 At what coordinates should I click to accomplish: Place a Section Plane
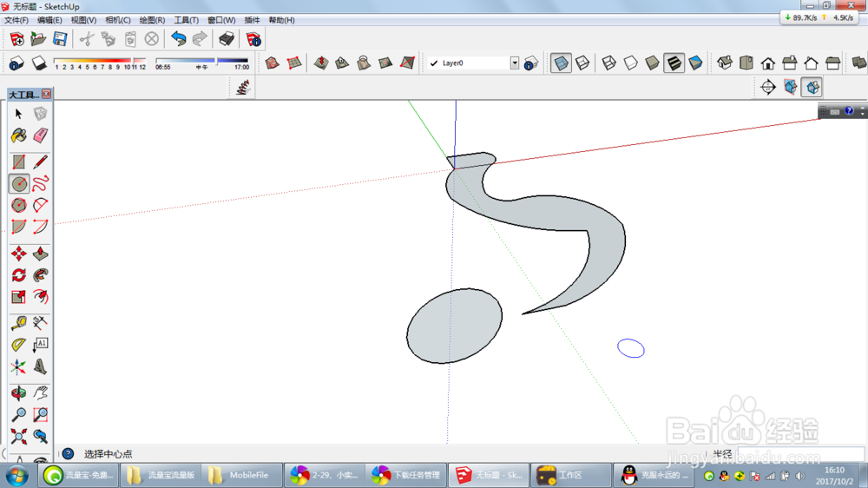[768, 87]
